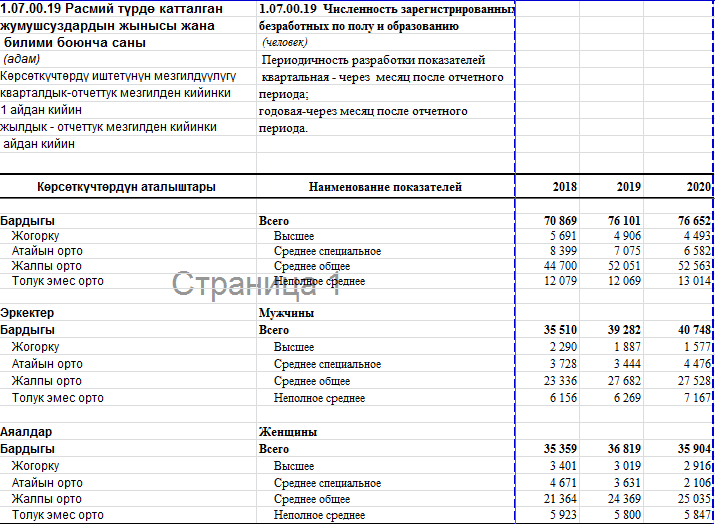
Task: Pick the cell showing 4 476
Action: [x=678, y=363]
